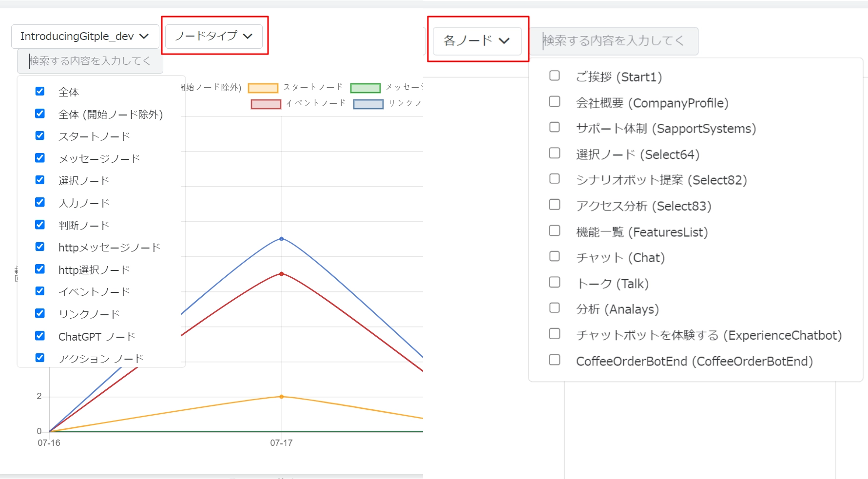Check シナリオボット提案 (Select82) checkbox

tap(555, 179)
